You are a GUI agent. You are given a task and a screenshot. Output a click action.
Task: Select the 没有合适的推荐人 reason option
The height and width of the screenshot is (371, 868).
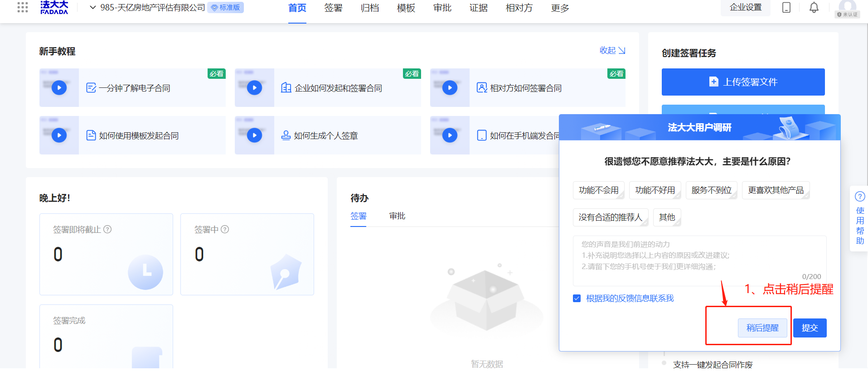pyautogui.click(x=611, y=217)
